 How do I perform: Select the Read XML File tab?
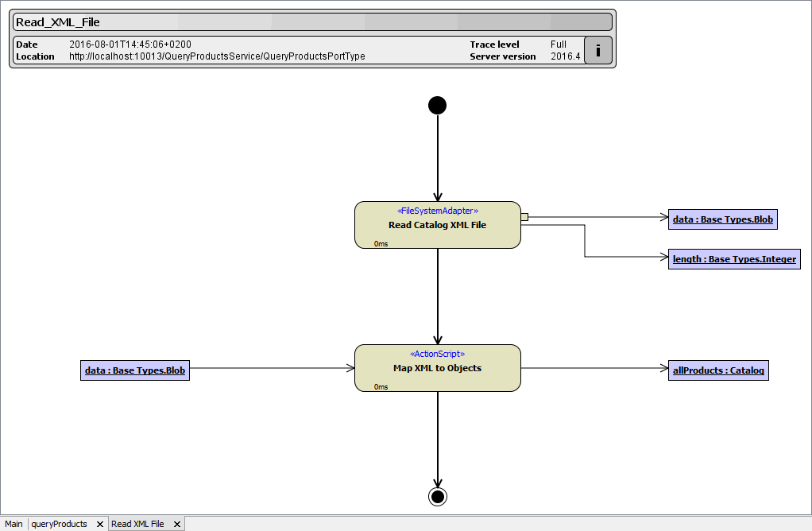pyautogui.click(x=137, y=524)
